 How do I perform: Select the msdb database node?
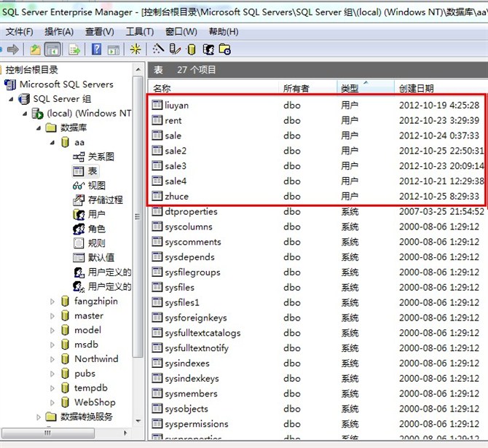tap(79, 345)
